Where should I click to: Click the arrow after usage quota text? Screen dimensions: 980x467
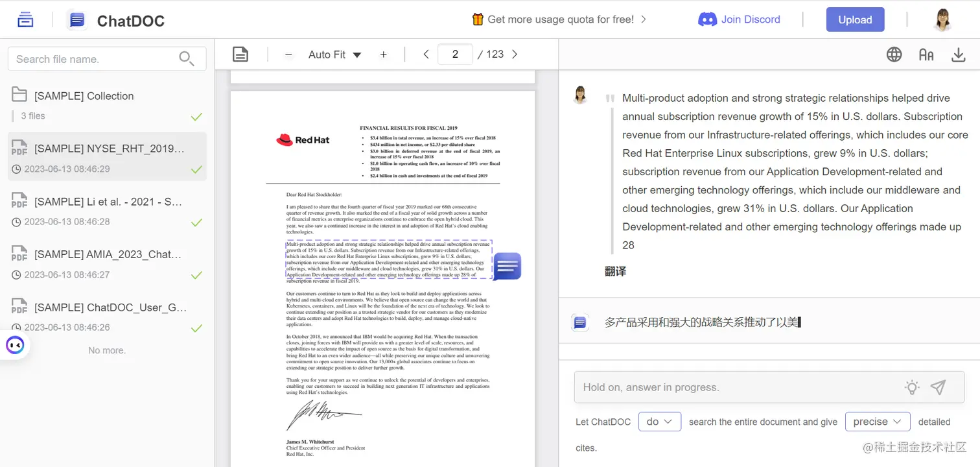pos(644,19)
